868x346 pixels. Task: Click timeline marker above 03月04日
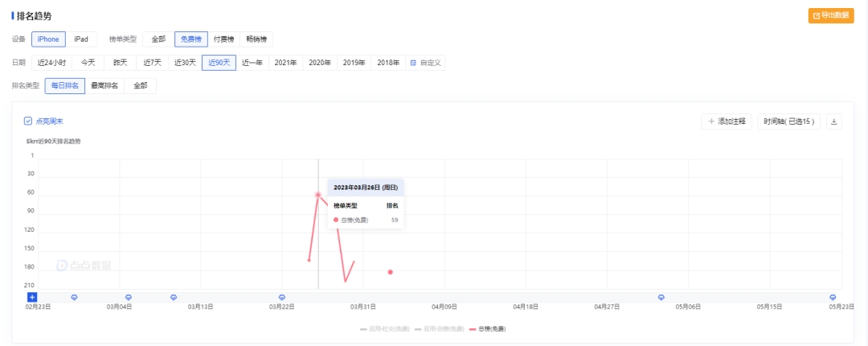pos(129,297)
